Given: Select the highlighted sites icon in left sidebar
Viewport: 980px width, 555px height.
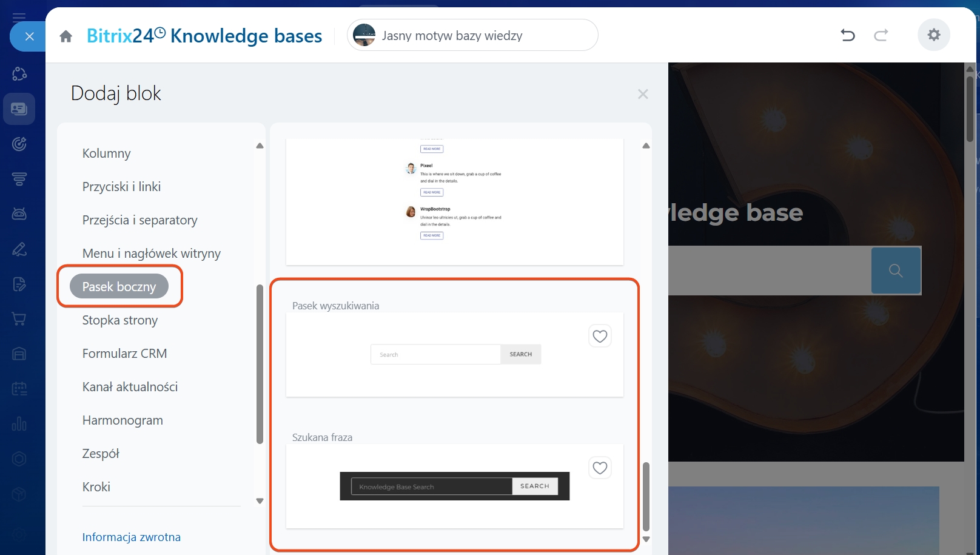Looking at the screenshot, I should click(x=19, y=109).
